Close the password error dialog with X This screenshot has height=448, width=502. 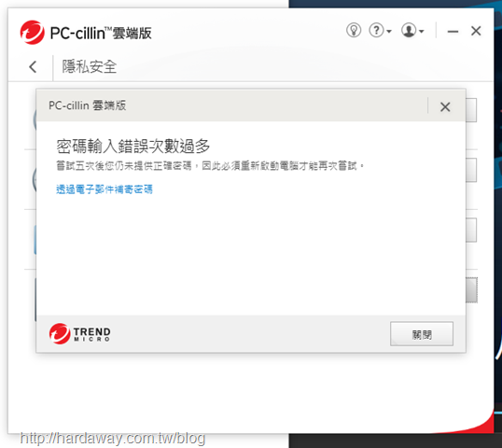(445, 106)
